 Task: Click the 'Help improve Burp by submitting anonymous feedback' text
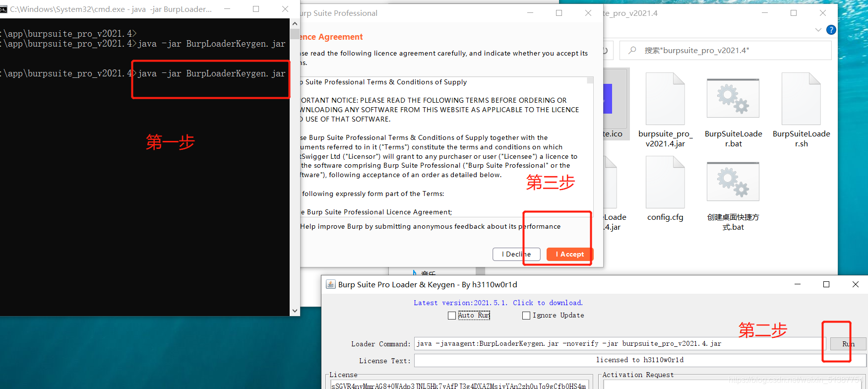(x=430, y=227)
